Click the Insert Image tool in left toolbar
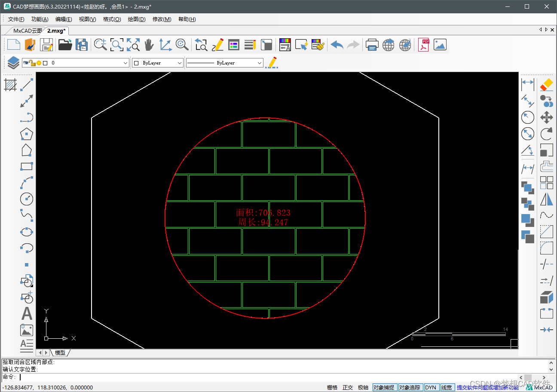This screenshot has height=392, width=557. [x=27, y=330]
